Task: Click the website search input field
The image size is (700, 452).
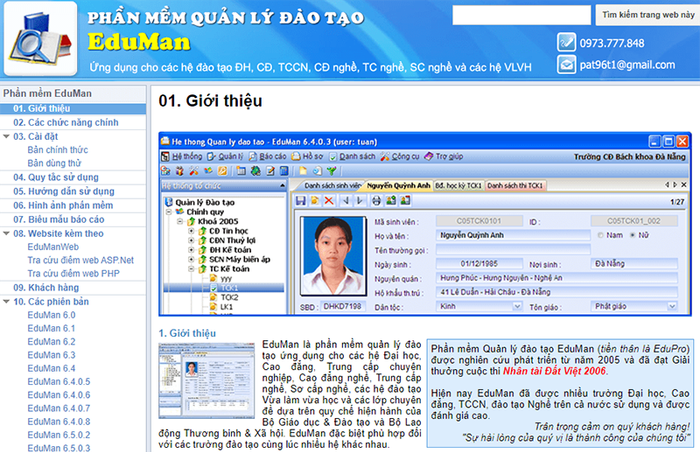Action: coord(521,15)
